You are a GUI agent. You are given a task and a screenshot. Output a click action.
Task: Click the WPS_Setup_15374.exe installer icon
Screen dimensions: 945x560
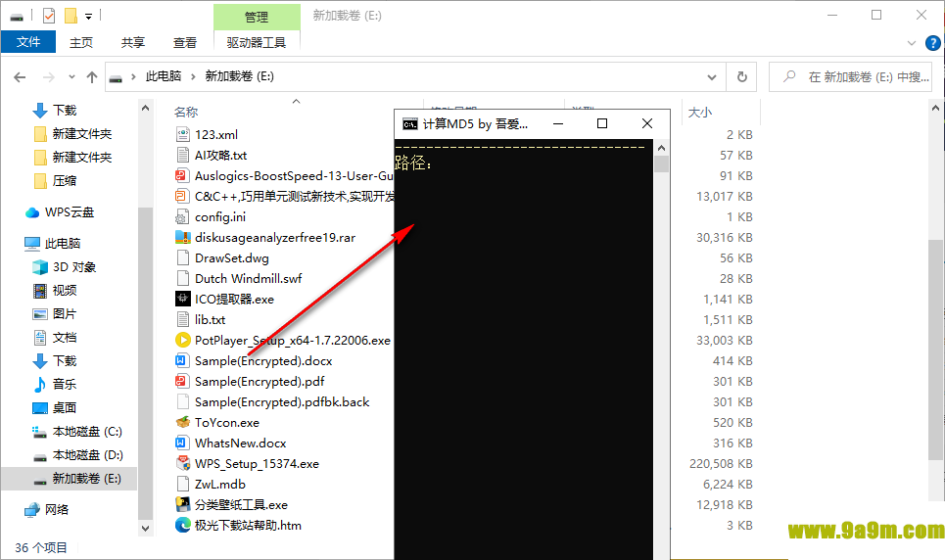click(182, 463)
